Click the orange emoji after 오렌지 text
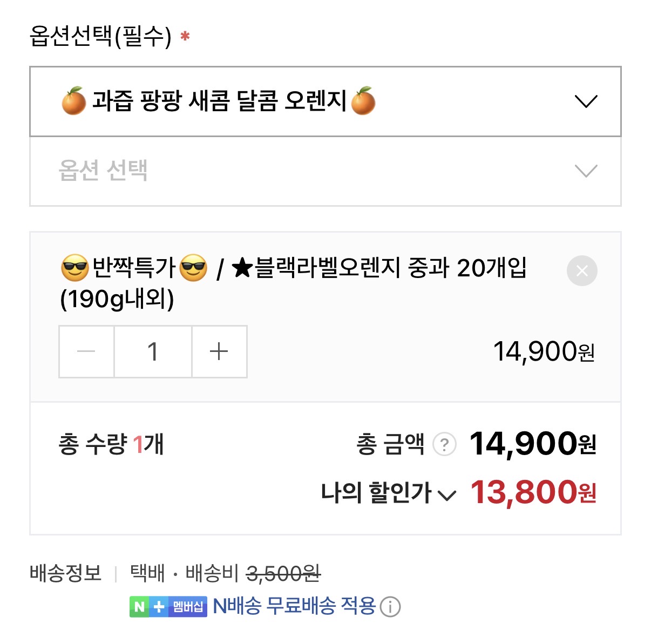 [x=363, y=101]
